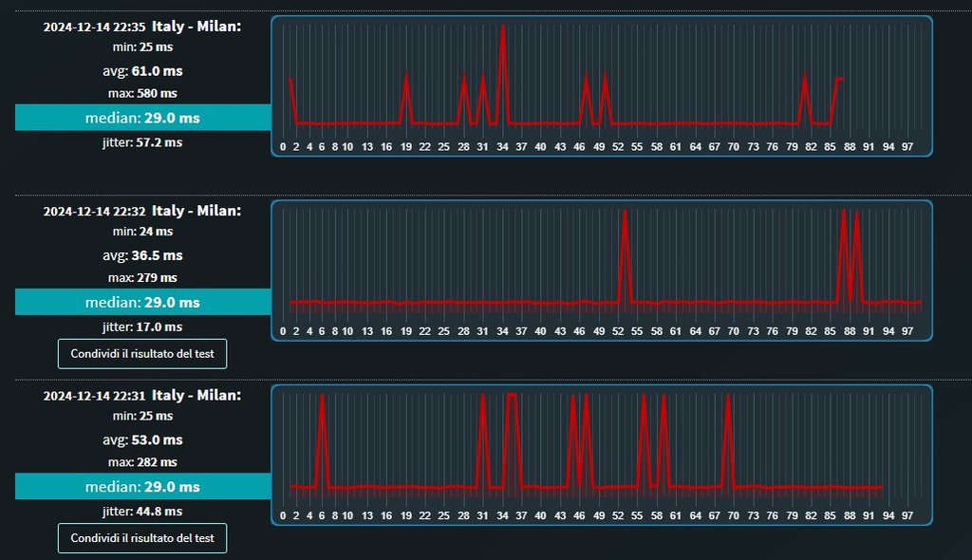The height and width of the screenshot is (560, 972).
Task: Click the min: 24 ms value
Action: coord(142,232)
